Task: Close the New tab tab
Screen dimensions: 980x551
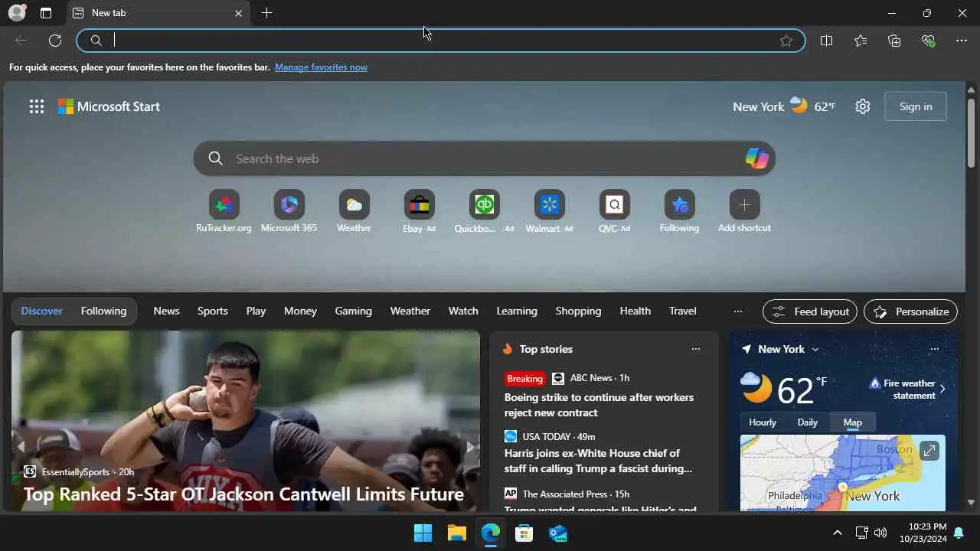Action: [x=238, y=13]
